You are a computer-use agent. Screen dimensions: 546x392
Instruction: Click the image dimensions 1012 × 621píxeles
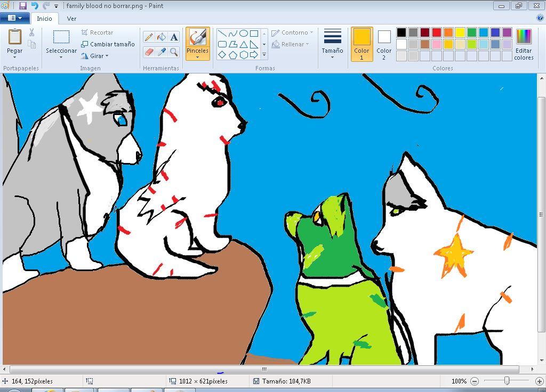pos(203,381)
